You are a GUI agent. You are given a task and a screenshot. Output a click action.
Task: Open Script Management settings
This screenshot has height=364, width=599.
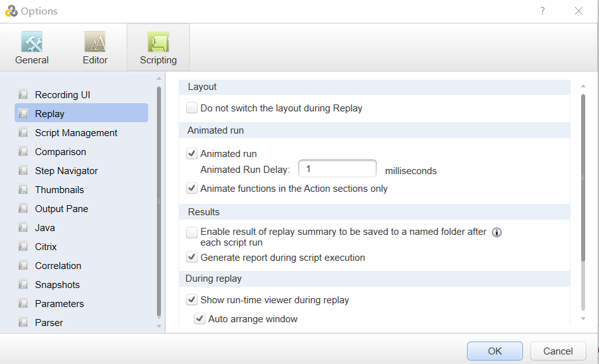click(82, 132)
